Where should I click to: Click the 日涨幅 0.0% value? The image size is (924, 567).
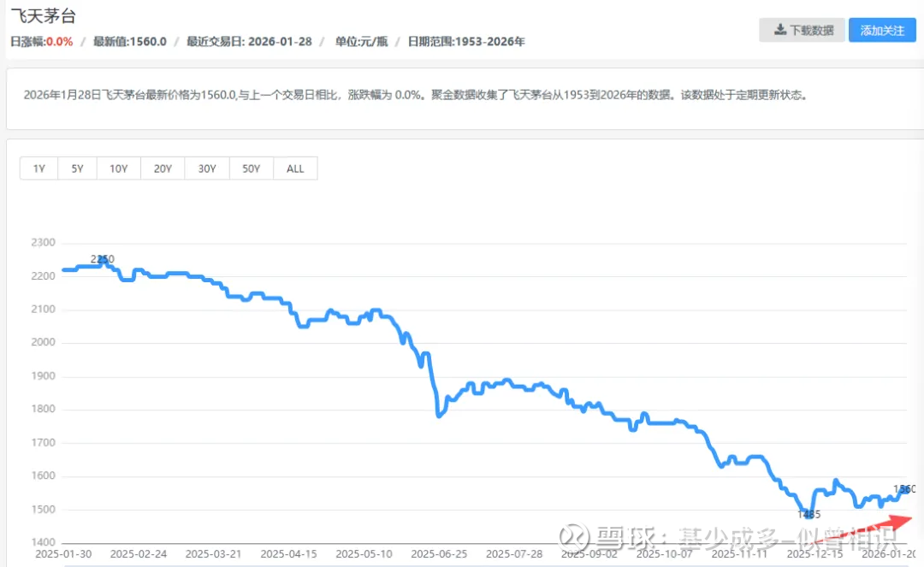pos(59,42)
